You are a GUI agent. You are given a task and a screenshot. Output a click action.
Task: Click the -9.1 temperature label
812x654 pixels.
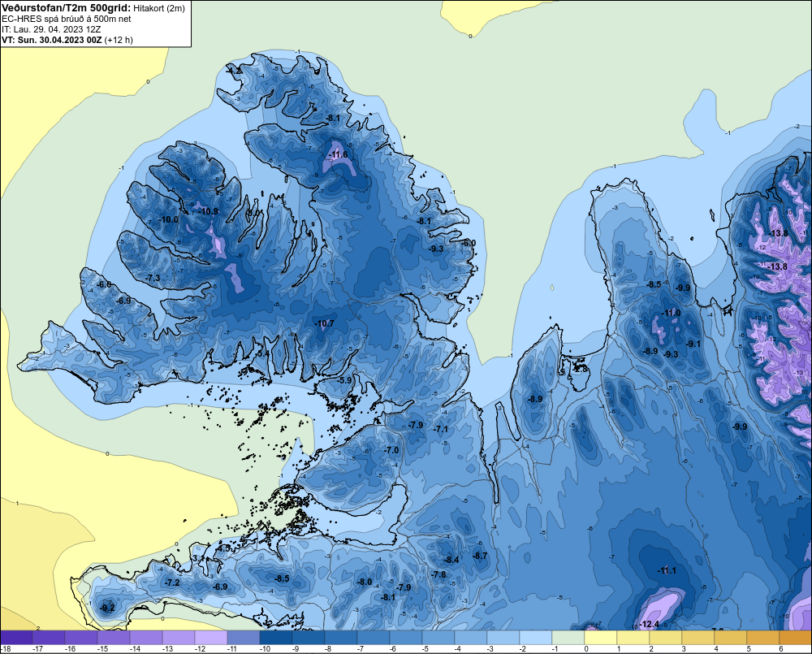[x=693, y=344]
